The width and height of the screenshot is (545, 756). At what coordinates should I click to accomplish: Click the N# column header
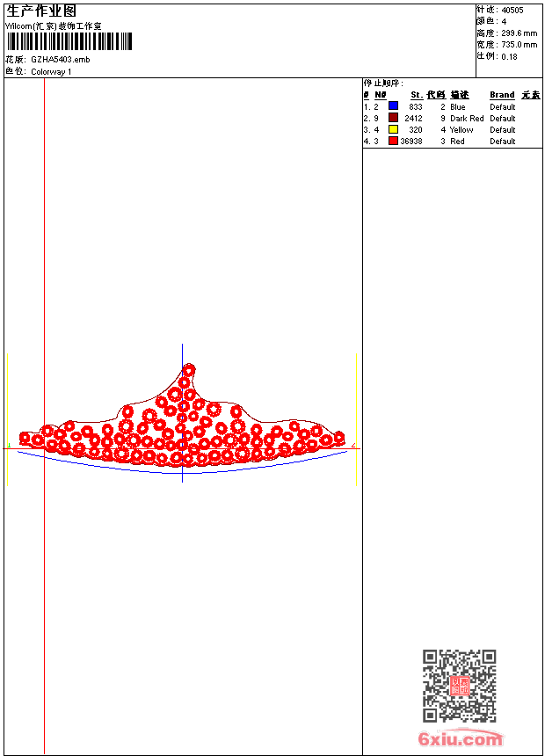click(381, 95)
